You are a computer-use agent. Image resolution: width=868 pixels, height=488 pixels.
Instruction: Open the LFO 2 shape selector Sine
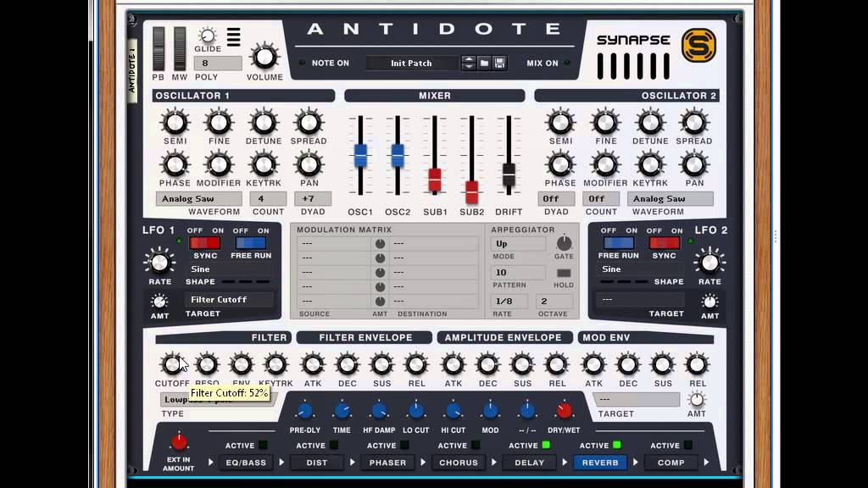(x=640, y=269)
